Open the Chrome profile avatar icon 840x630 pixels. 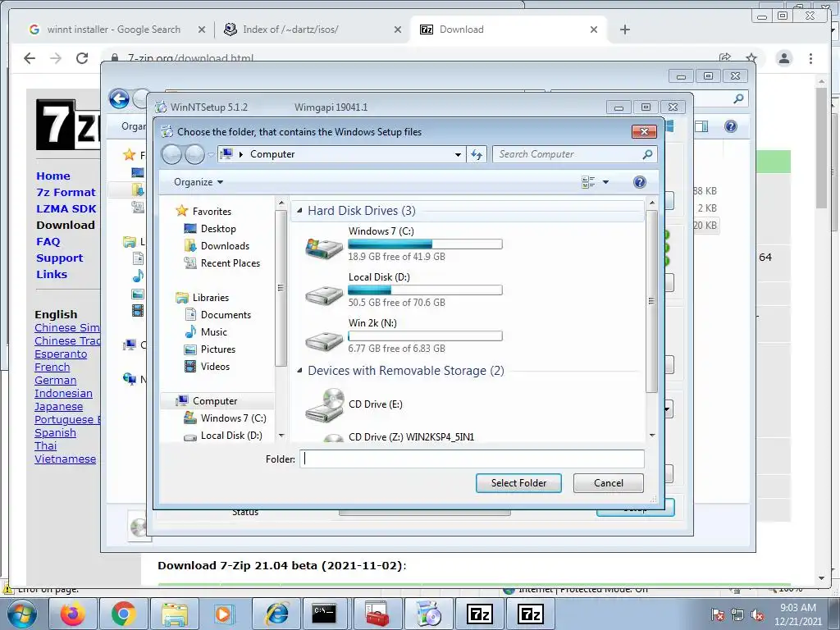click(784, 58)
